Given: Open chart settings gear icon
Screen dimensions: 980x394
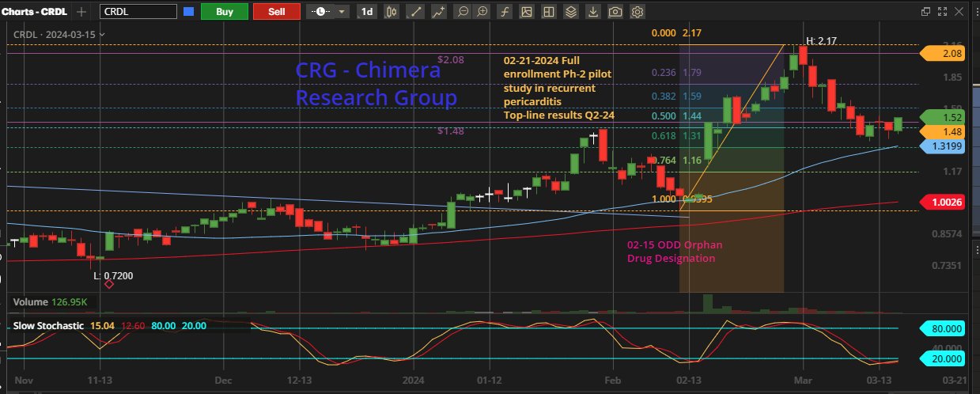Looking at the screenshot, I should pos(638,12).
